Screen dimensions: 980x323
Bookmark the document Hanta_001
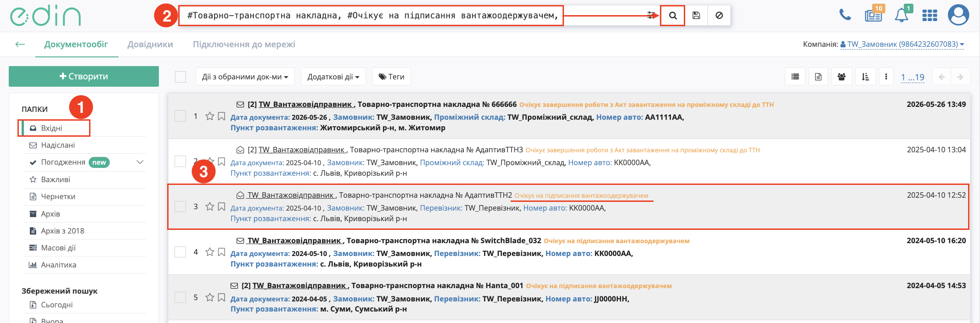221,297
